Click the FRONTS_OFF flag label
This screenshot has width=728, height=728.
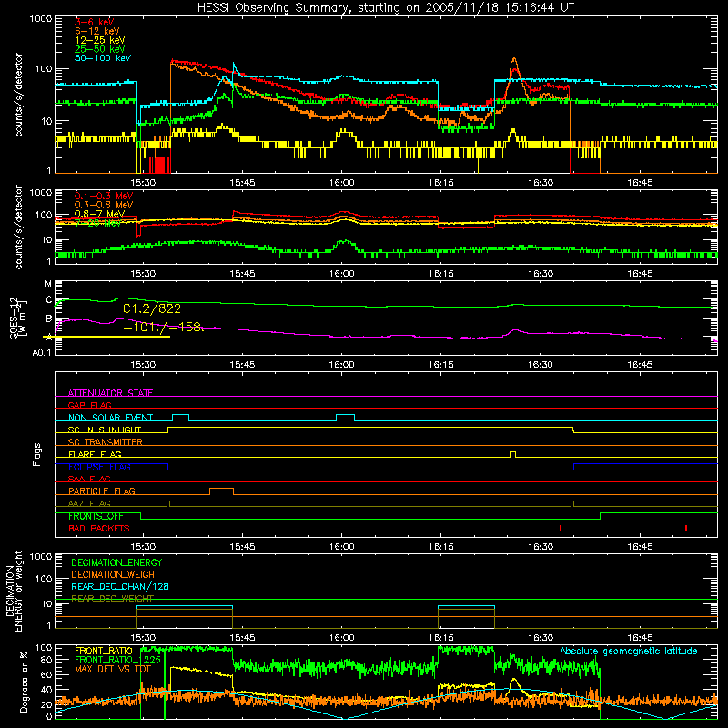coord(96,516)
